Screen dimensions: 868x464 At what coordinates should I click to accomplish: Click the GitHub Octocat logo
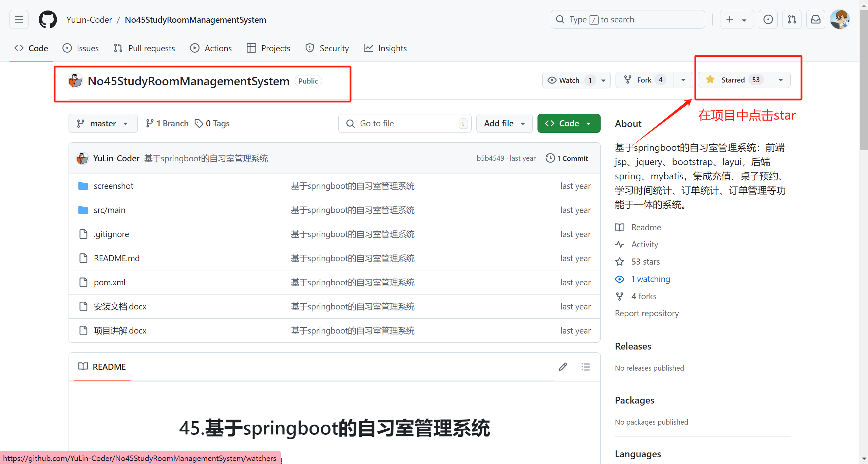coord(48,19)
